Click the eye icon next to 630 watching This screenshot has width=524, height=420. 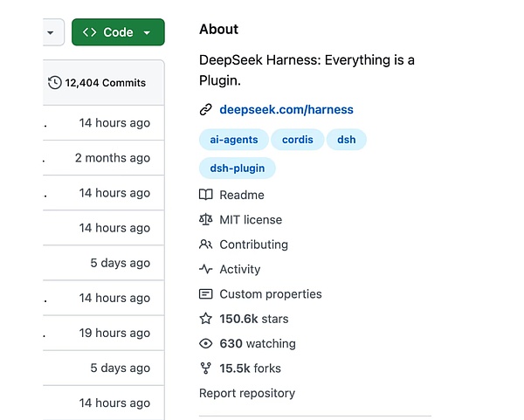coord(205,343)
